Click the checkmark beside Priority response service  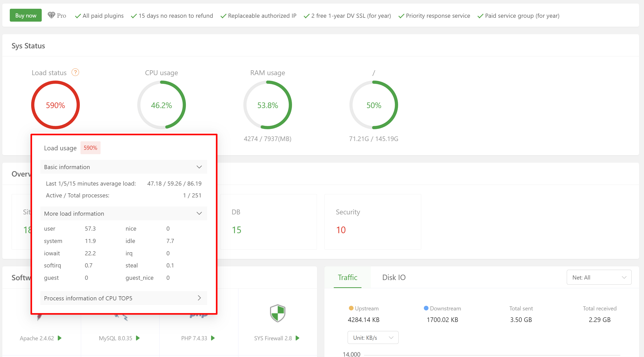coord(401,16)
